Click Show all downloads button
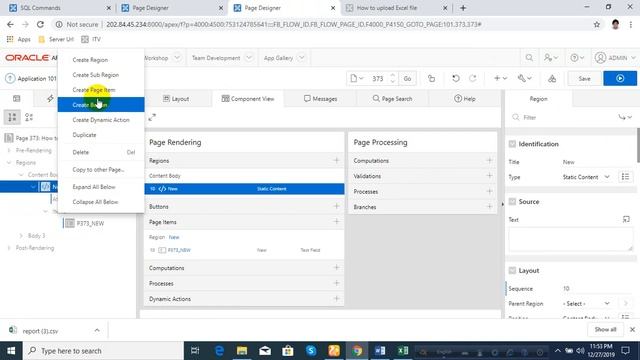640x360 pixels. (x=605, y=329)
